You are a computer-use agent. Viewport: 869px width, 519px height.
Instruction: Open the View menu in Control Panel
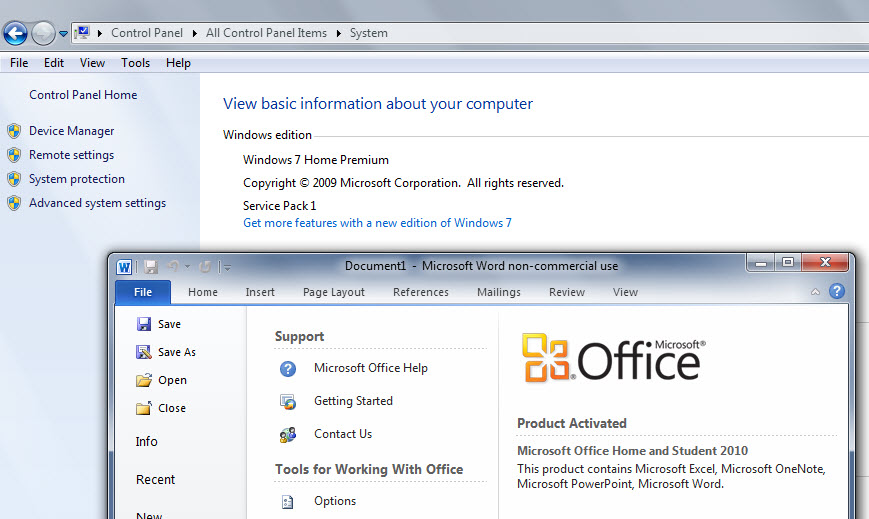tap(92, 63)
